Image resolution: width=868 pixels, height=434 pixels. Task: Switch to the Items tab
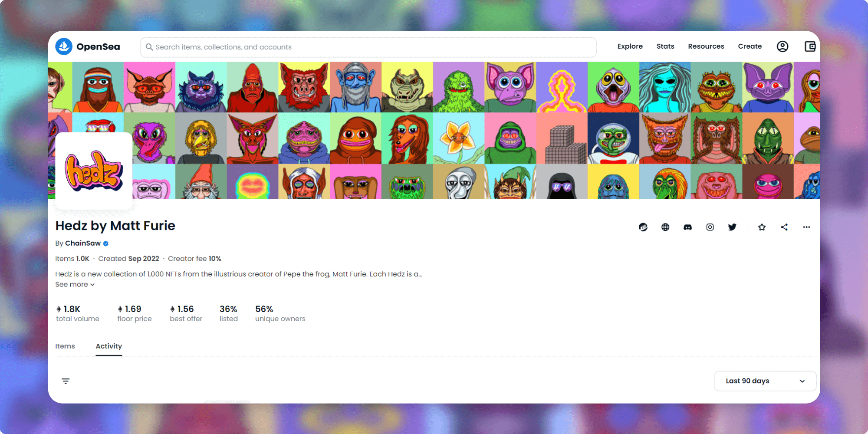(65, 346)
